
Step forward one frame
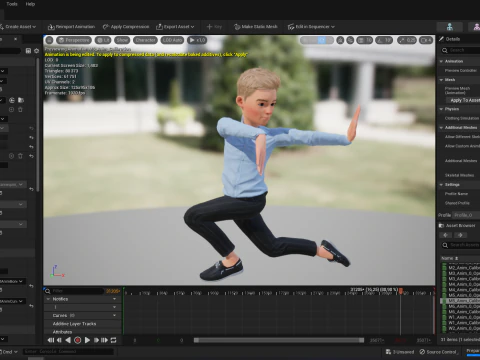tap(96, 340)
